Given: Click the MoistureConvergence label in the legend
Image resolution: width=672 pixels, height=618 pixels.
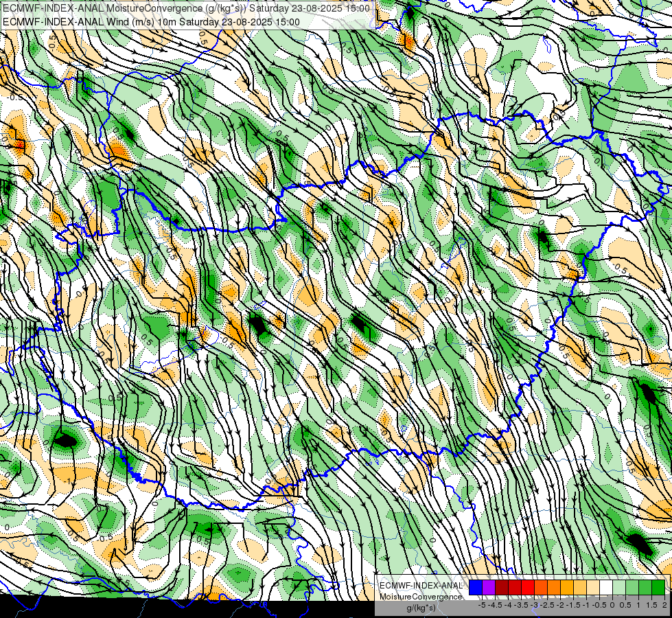Looking at the screenshot, I should [421, 597].
